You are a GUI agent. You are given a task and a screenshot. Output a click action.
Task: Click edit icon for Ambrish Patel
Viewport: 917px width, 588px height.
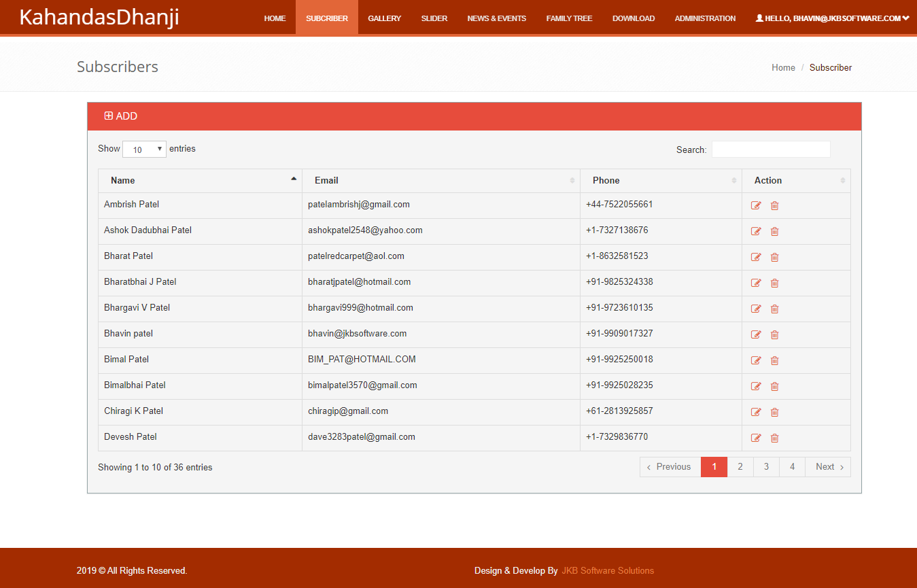coord(756,205)
